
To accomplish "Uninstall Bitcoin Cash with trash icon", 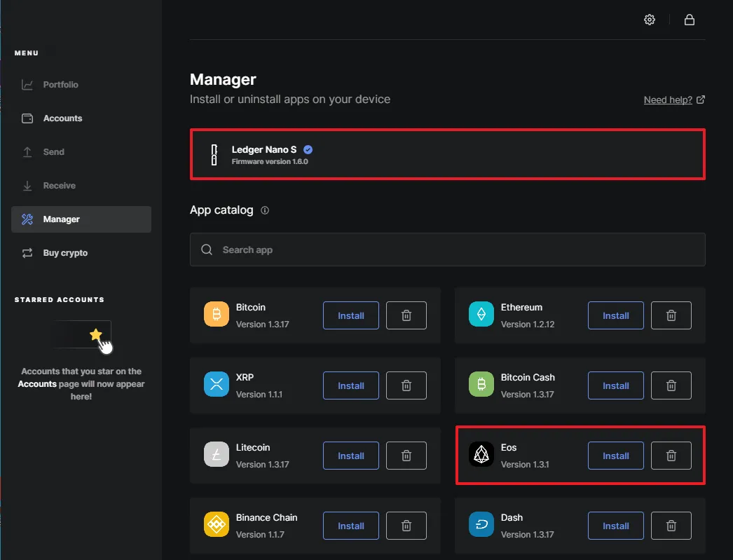I will click(x=671, y=385).
